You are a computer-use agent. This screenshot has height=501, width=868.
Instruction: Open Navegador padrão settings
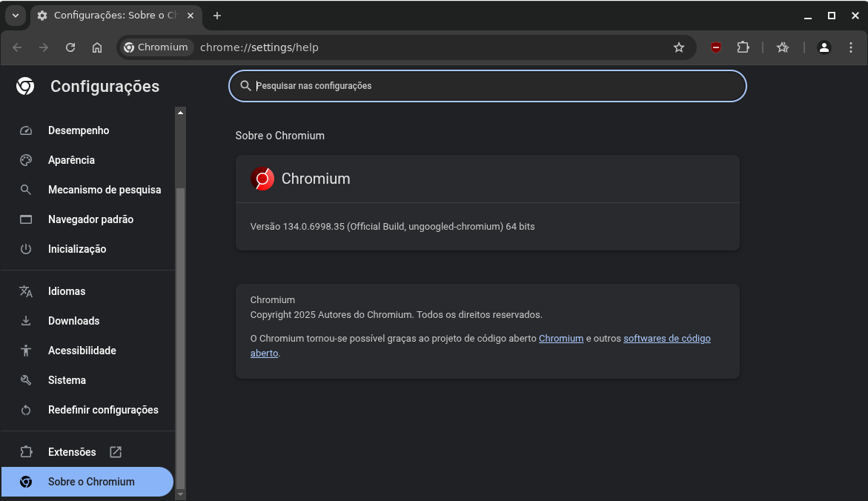(87, 219)
